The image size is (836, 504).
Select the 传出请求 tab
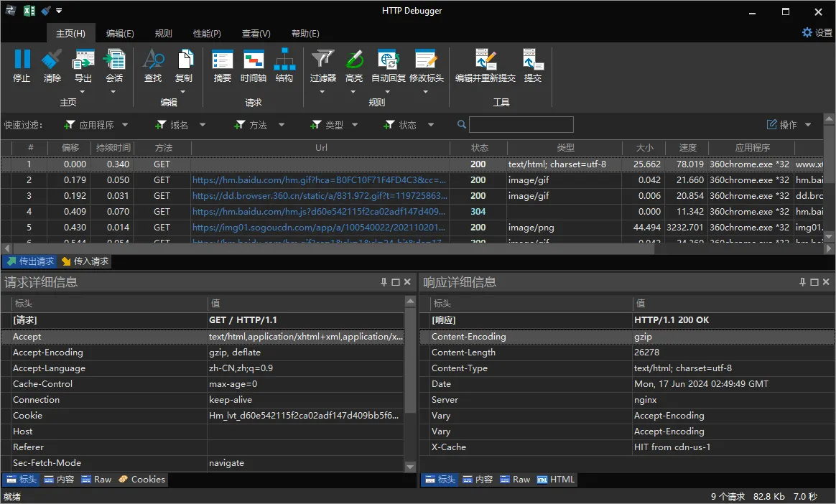click(x=30, y=261)
